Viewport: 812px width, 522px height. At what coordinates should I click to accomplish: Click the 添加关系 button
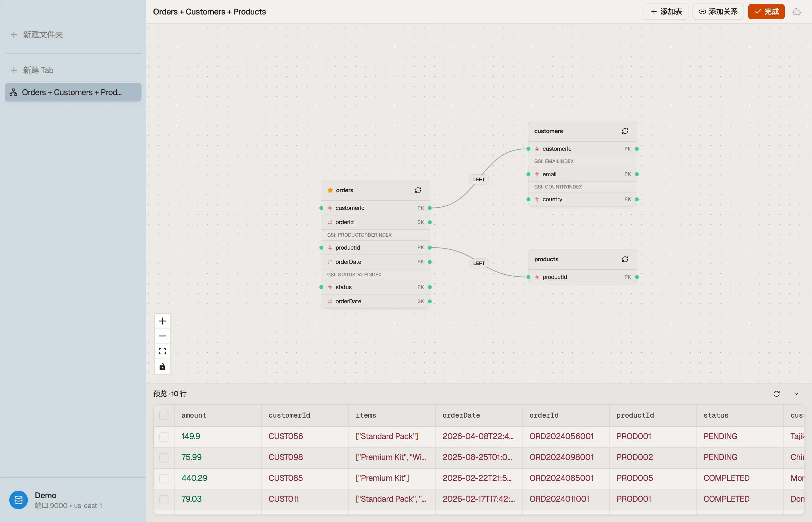pyautogui.click(x=718, y=12)
